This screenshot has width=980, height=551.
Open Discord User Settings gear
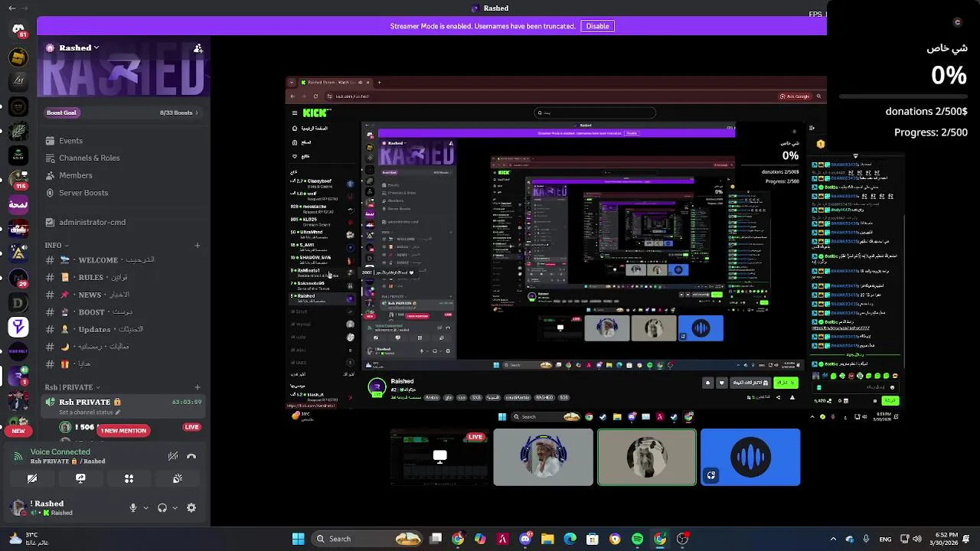191,508
